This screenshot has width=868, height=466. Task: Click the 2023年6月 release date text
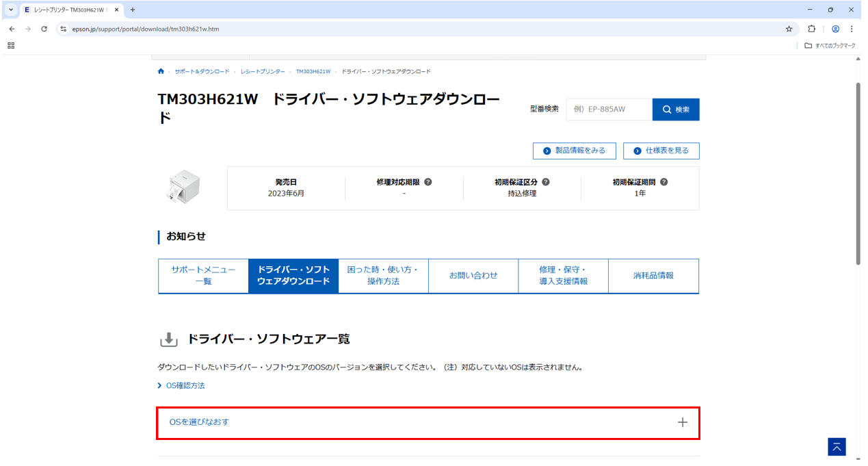point(286,194)
